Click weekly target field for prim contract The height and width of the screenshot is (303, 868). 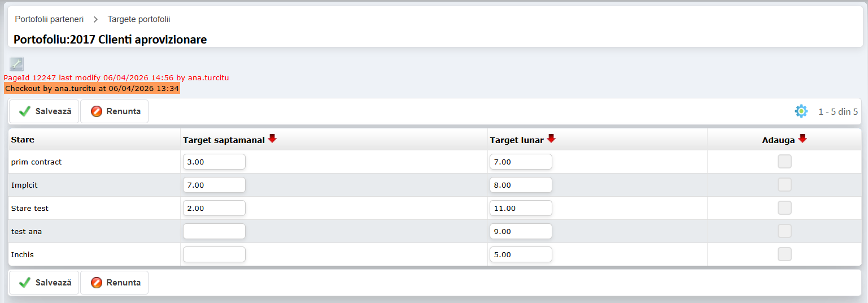coord(214,162)
